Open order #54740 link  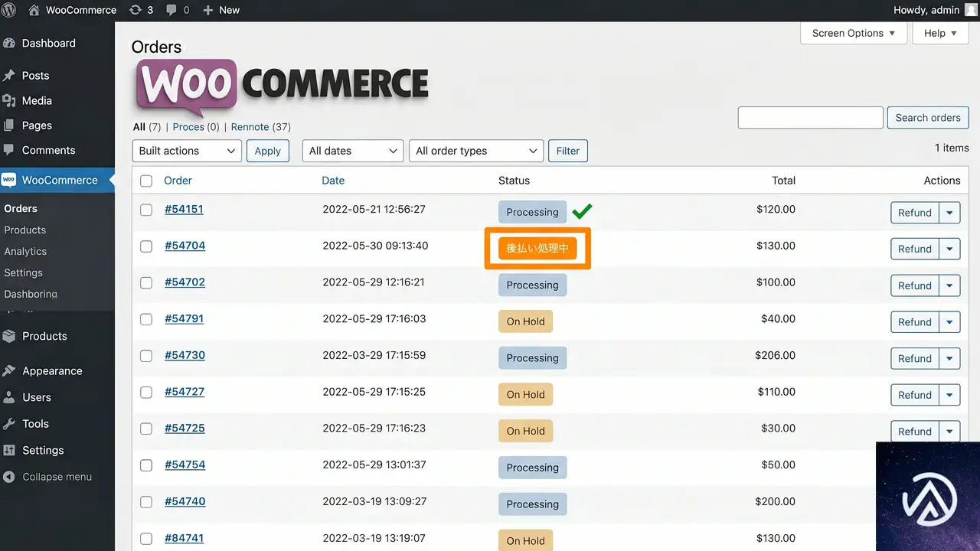185,501
